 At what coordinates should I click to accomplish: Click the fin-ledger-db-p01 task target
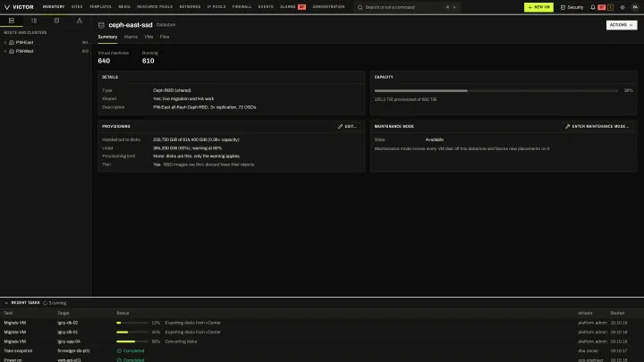(73, 351)
